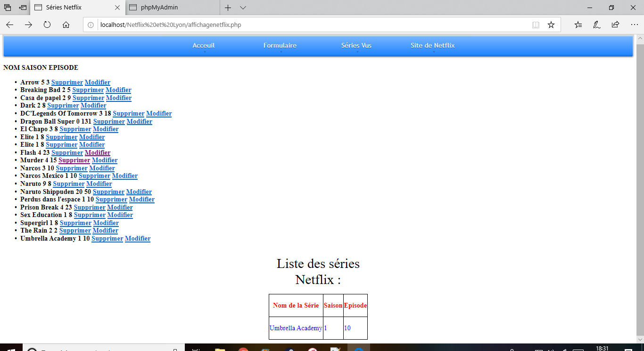
Task: Click the Umbrella Academy table cell
Action: 296,328
